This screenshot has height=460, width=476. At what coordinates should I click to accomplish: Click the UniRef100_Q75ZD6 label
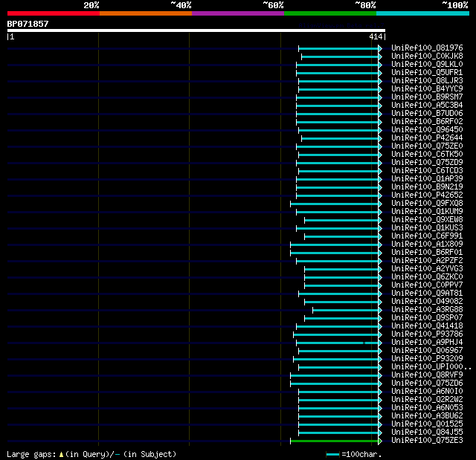point(427,383)
